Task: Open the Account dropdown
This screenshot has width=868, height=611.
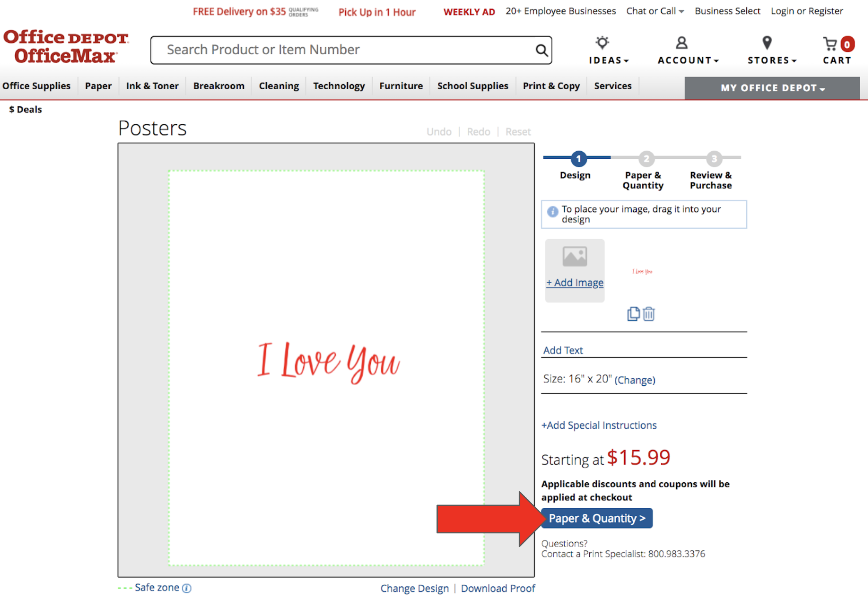Action: (x=688, y=60)
